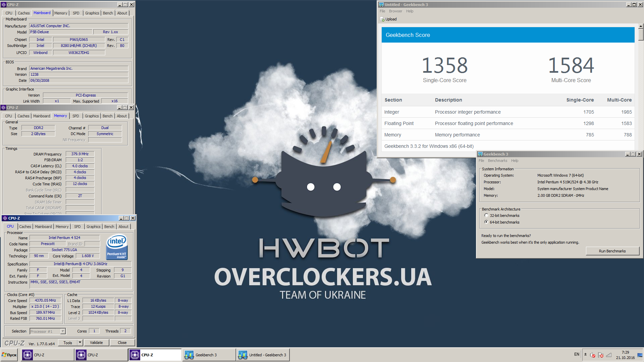Click the Geekbench results scrollbar thumb
Screen dimensions: 644x362
click(641, 35)
